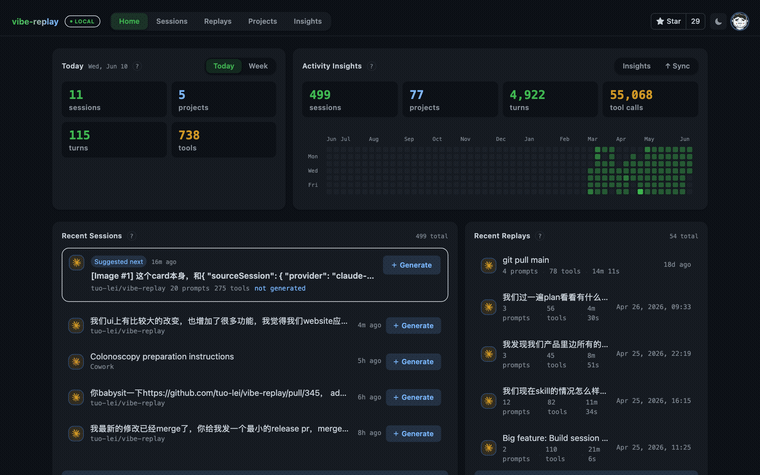Click the 54 total replays count

tap(683, 236)
